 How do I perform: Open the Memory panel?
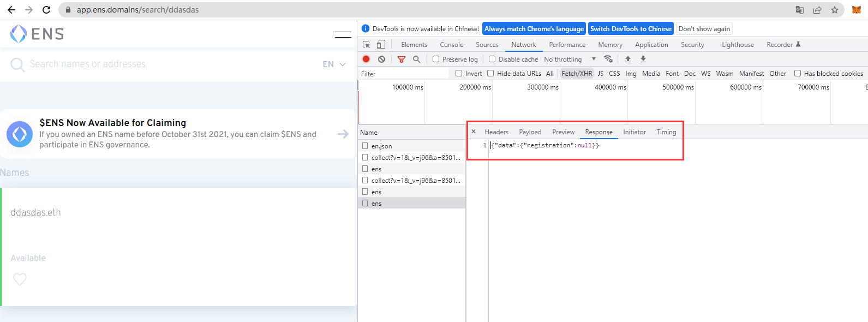[610, 45]
